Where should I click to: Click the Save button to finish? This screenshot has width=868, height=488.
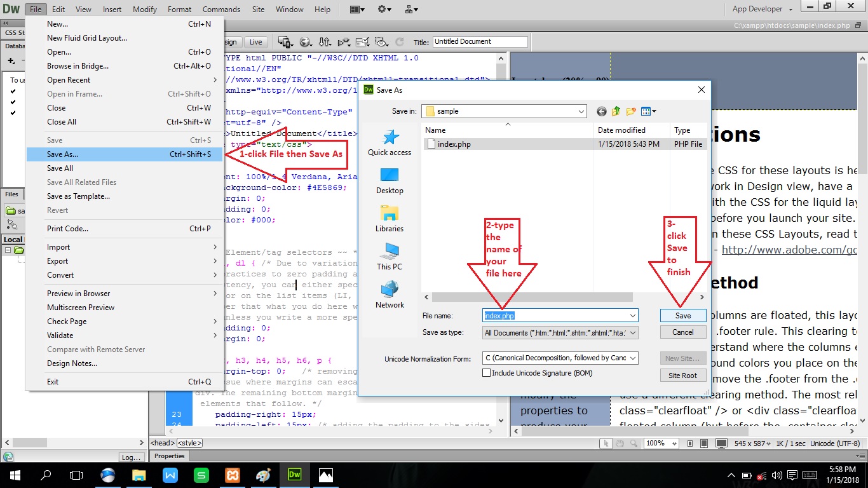682,315
